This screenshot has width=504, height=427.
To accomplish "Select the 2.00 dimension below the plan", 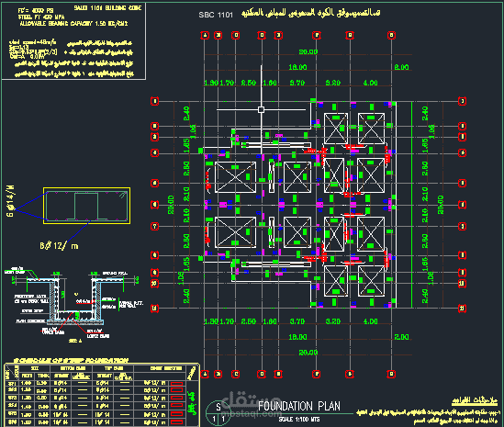I will (402, 337).
